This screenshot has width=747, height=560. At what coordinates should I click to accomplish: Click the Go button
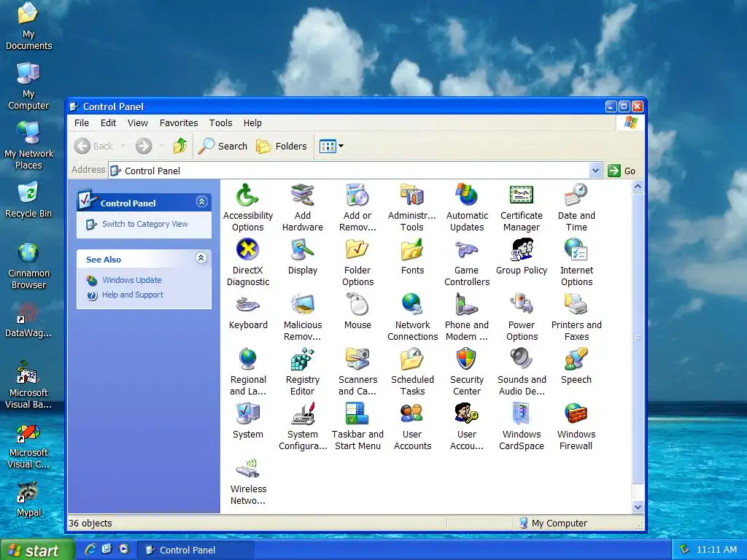pos(622,171)
